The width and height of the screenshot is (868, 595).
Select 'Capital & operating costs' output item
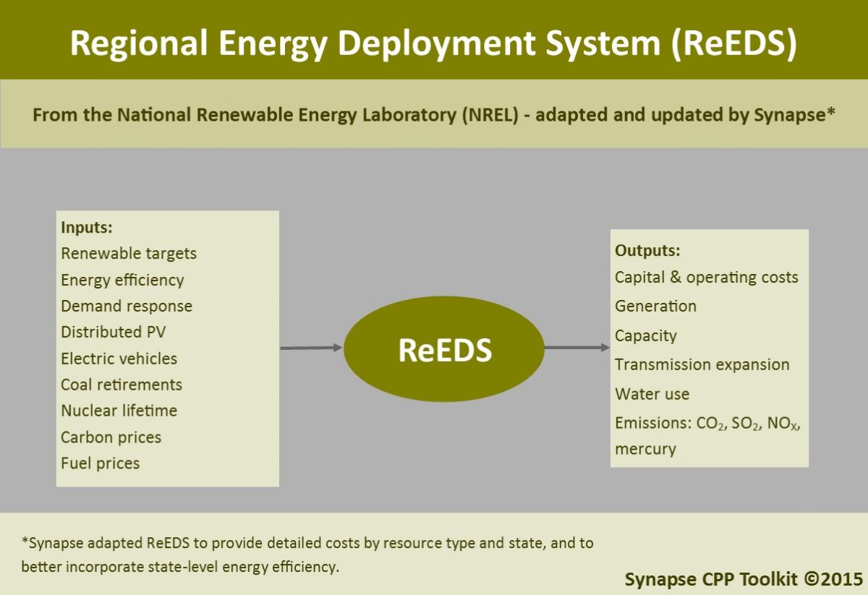coord(707,278)
